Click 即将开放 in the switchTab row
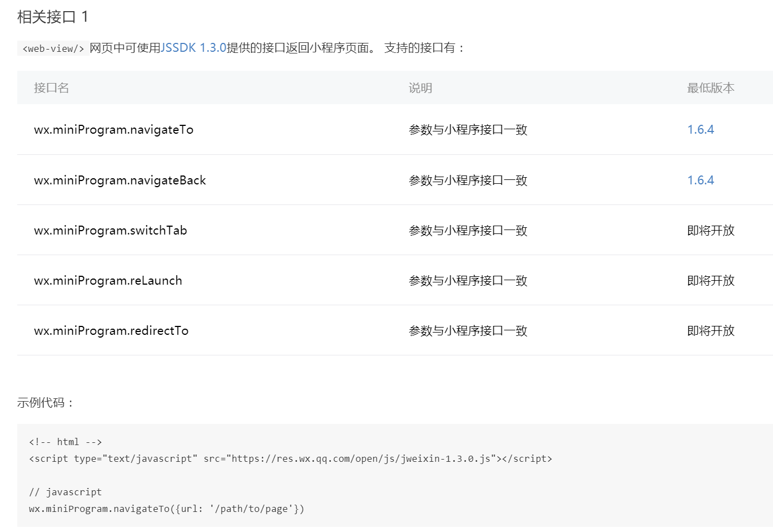This screenshot has width=773, height=532. coord(711,231)
